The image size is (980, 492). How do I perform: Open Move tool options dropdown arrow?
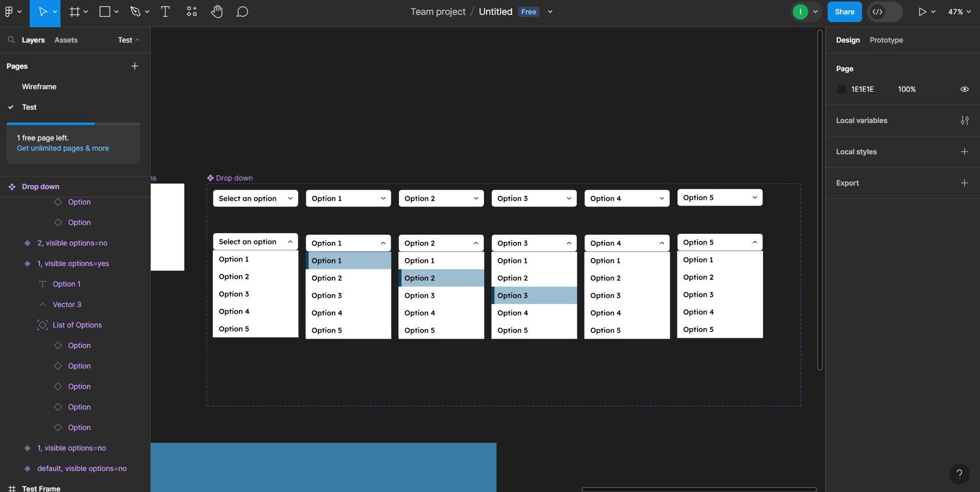point(55,12)
